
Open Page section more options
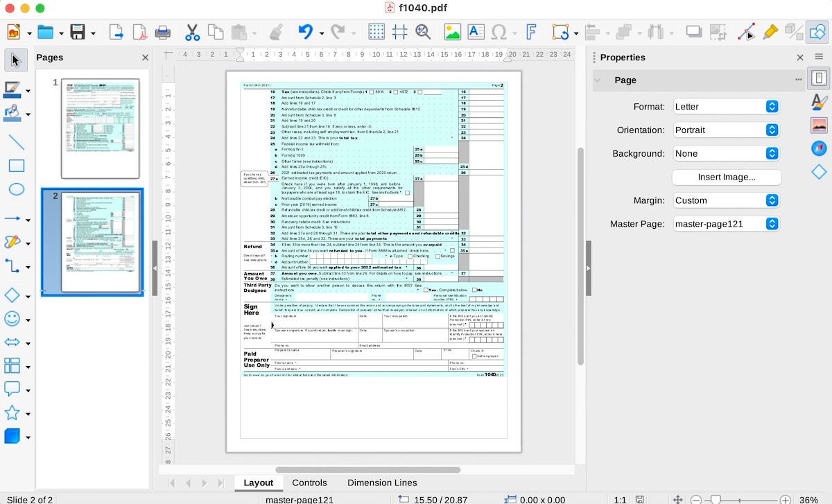pyautogui.click(x=798, y=80)
